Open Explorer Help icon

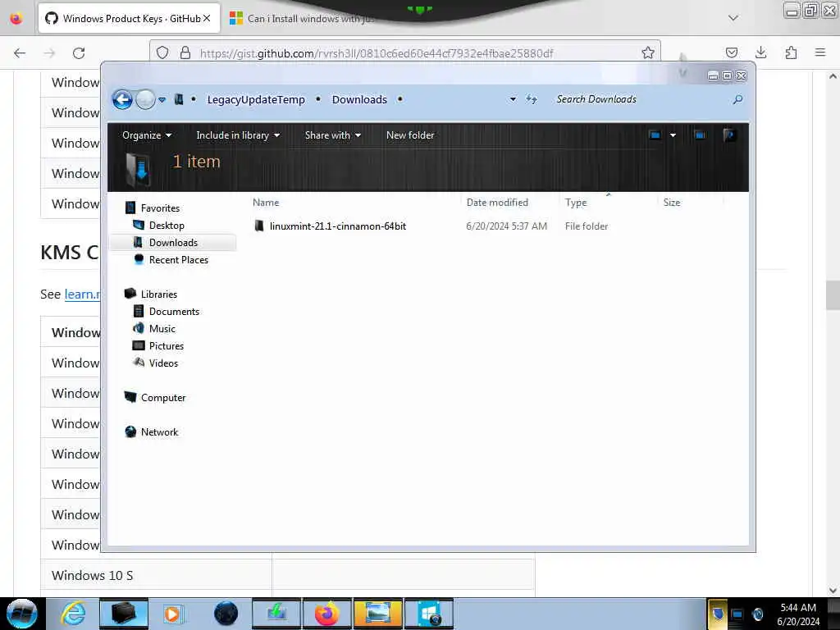pos(728,135)
